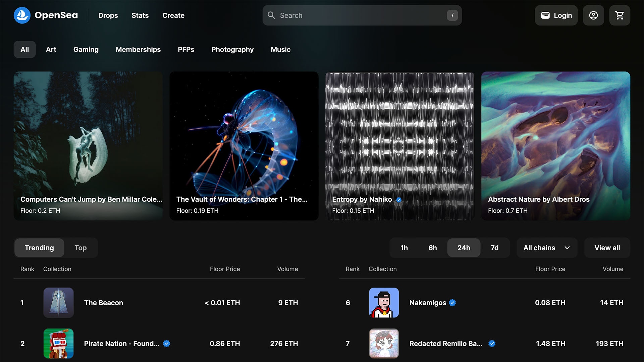
Task: Click Redacted Remilio '193 ETH' volume
Action: pos(610,344)
